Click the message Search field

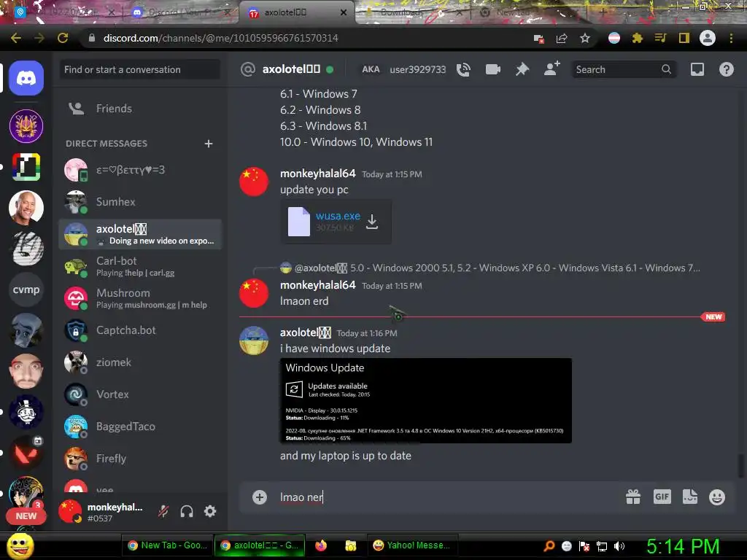click(624, 69)
